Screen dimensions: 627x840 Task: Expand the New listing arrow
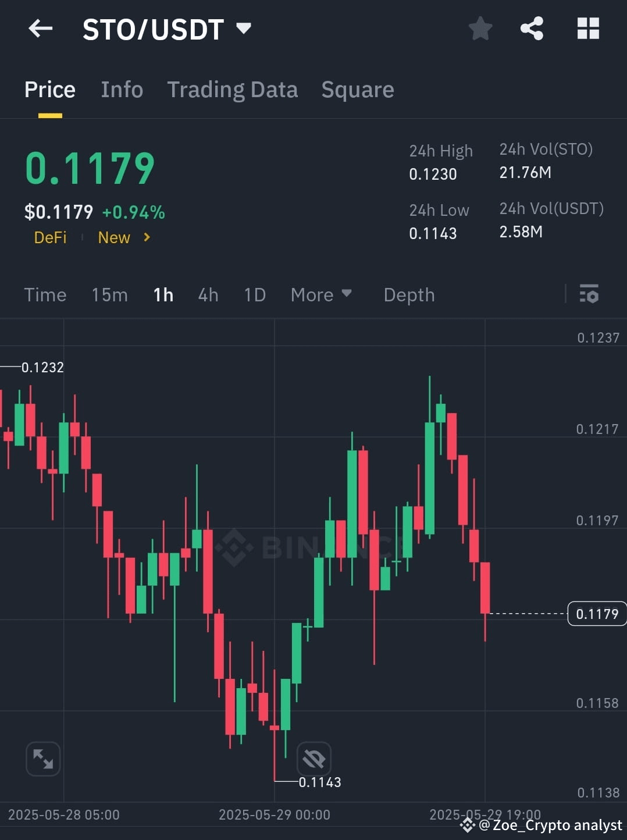click(x=146, y=237)
